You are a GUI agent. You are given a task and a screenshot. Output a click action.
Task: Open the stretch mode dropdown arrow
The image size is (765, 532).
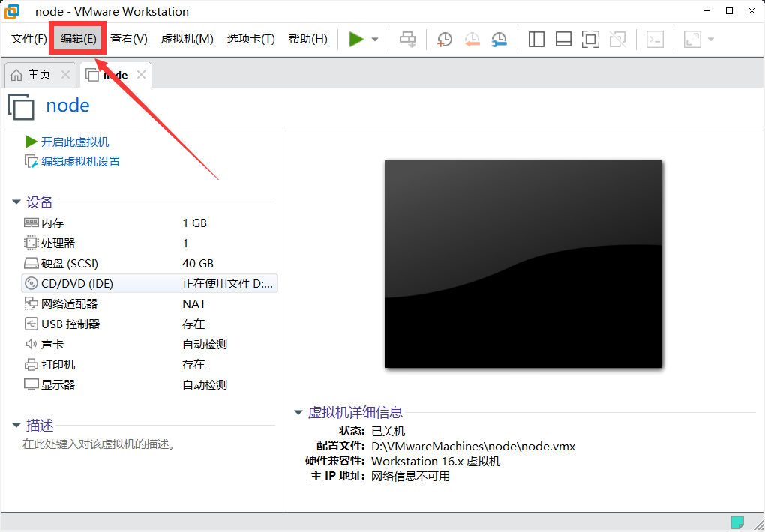click(709, 39)
